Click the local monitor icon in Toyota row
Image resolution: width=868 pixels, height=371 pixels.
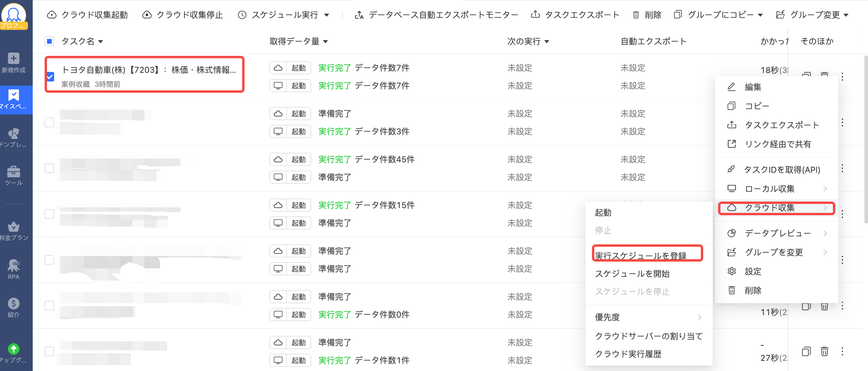point(278,86)
